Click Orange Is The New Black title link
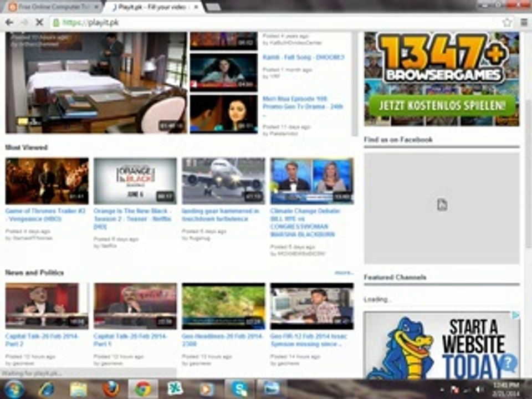 (x=132, y=219)
